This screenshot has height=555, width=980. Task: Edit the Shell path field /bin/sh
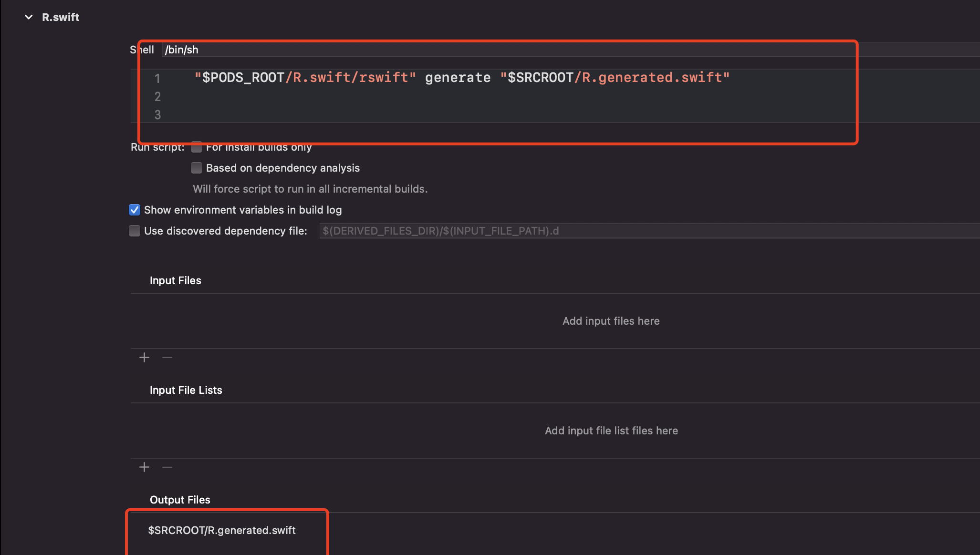click(571, 50)
